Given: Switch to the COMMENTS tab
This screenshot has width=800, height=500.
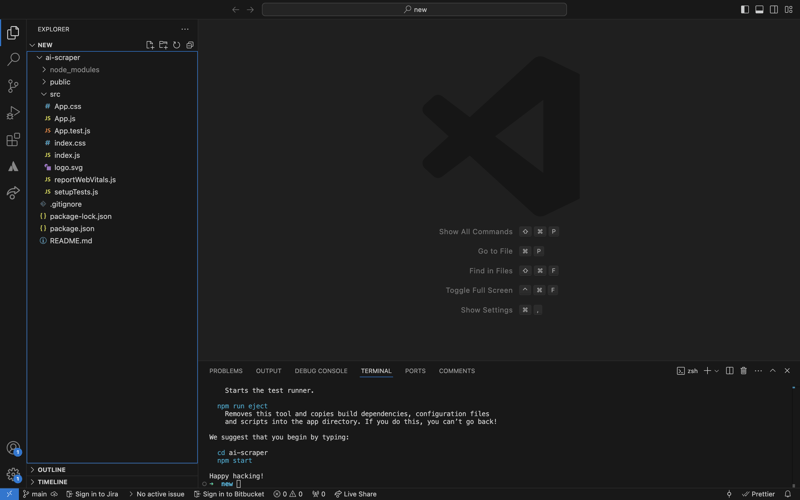Looking at the screenshot, I should coord(457,371).
